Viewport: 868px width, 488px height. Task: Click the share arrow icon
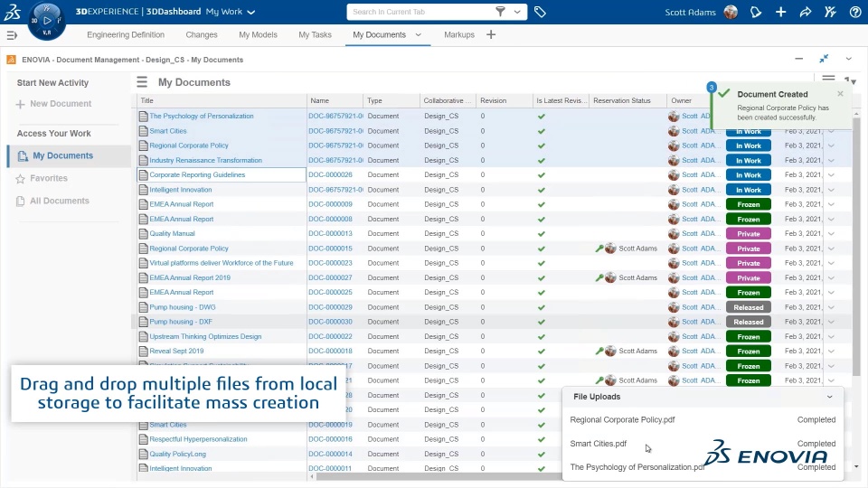pos(806,12)
